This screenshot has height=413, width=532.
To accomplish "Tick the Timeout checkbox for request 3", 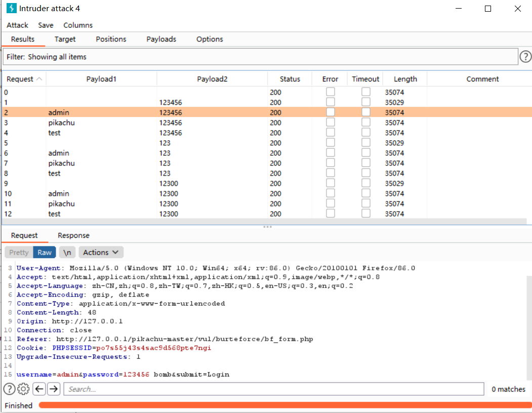I will point(366,122).
